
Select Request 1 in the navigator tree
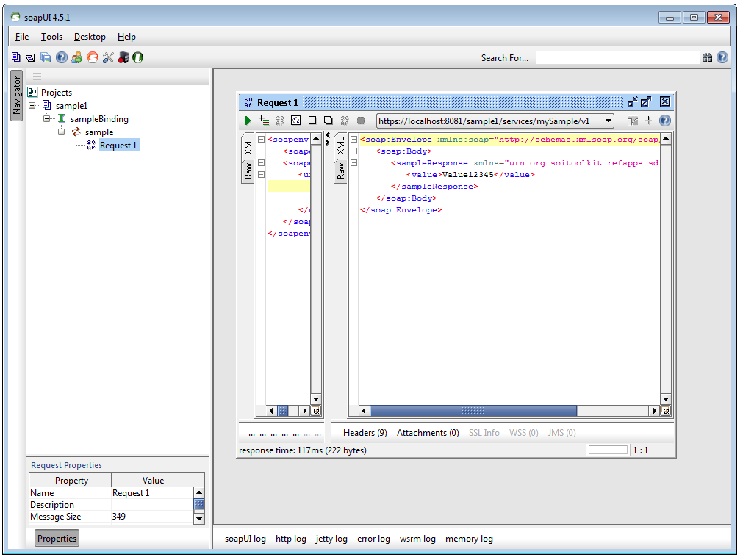[x=118, y=146]
